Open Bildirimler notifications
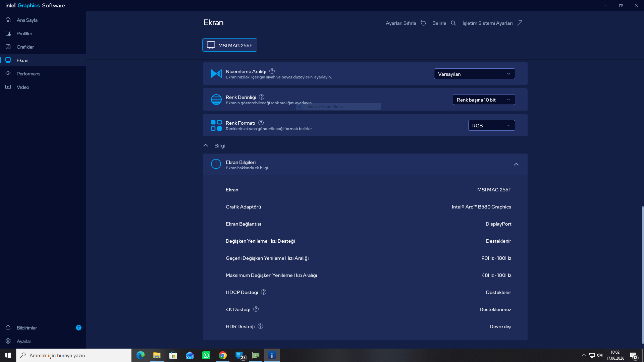 tap(43, 328)
